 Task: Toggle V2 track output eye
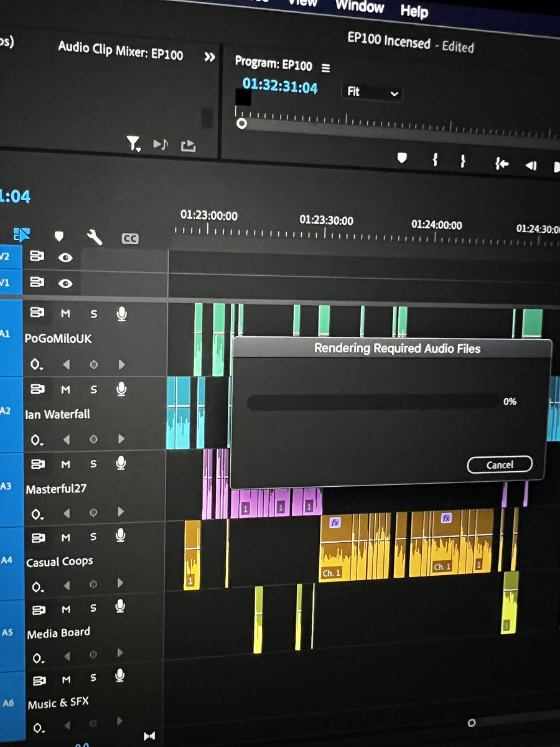point(65,257)
